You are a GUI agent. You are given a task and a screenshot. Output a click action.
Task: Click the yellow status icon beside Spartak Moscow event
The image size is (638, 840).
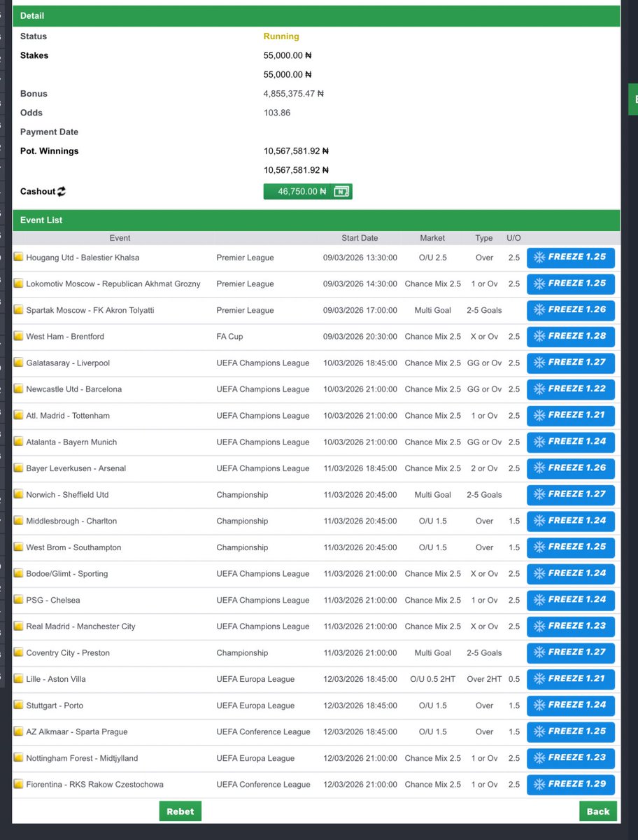pyautogui.click(x=18, y=310)
